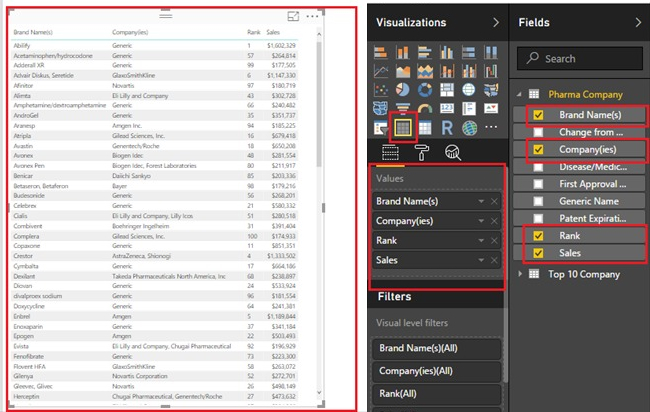The height and width of the screenshot is (412, 650).
Task: Open more custom visuals ellipsis
Action: point(491,127)
